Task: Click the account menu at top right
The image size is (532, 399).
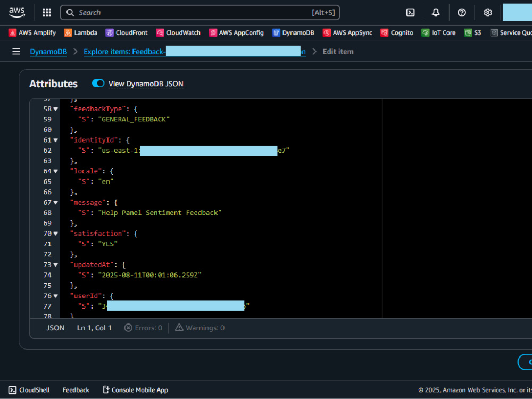Action: click(517, 13)
